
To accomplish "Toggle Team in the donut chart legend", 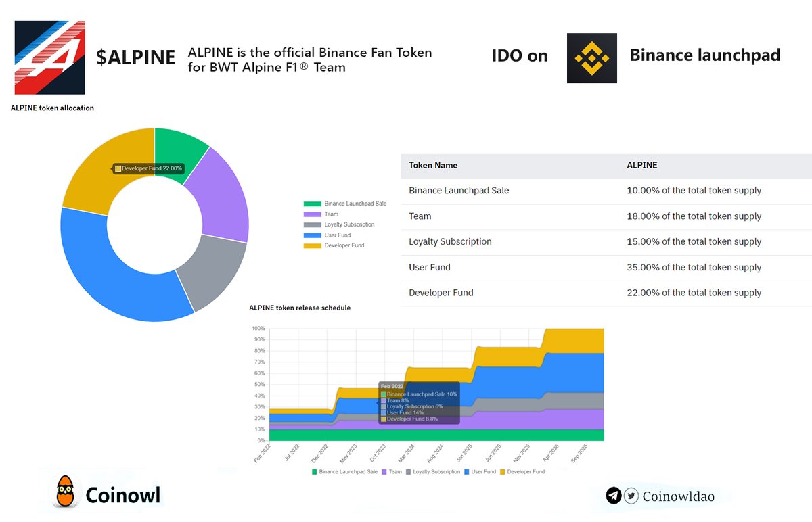I will coord(321,214).
